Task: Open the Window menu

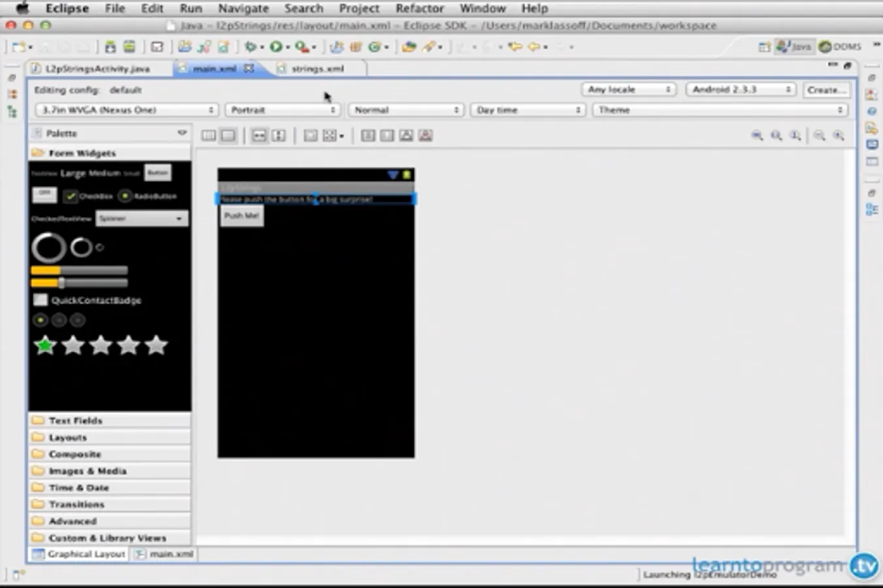Action: point(482,8)
